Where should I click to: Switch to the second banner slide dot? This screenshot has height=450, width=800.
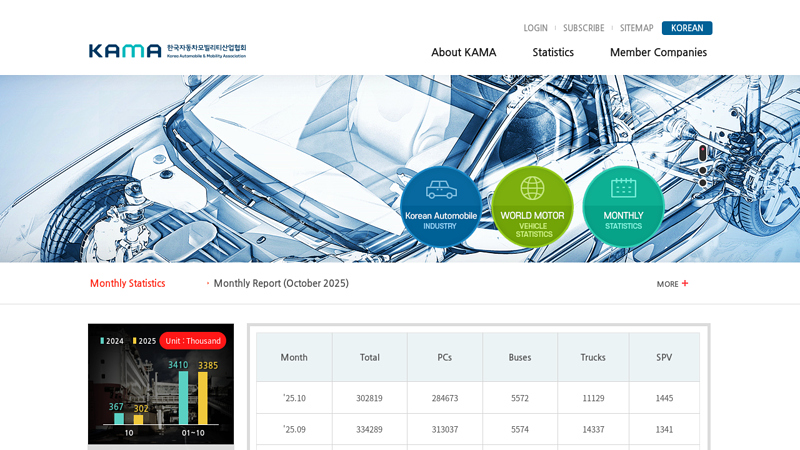pyautogui.click(x=703, y=170)
